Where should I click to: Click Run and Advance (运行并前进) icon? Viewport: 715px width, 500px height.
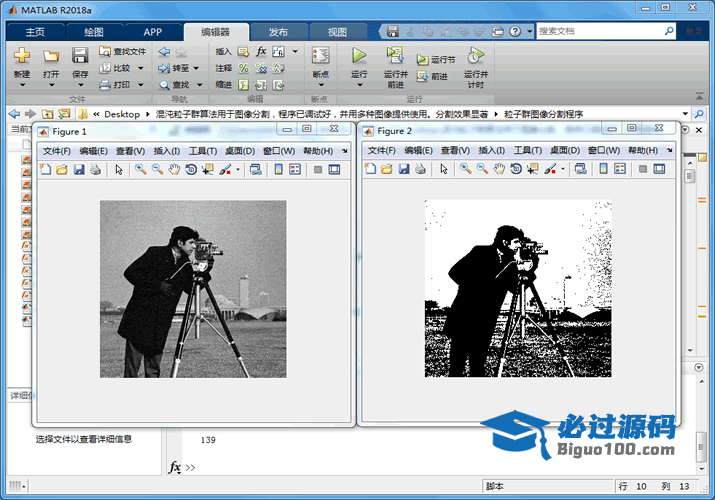(395, 55)
